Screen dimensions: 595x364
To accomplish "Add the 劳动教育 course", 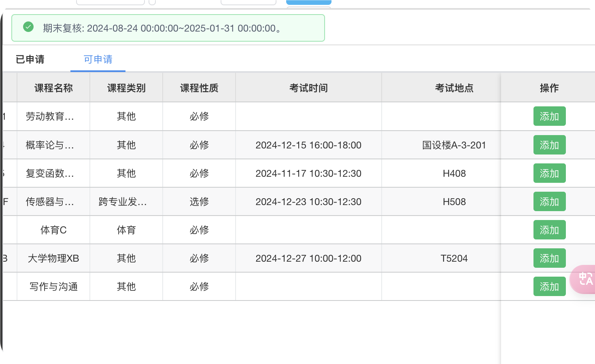I will (549, 116).
